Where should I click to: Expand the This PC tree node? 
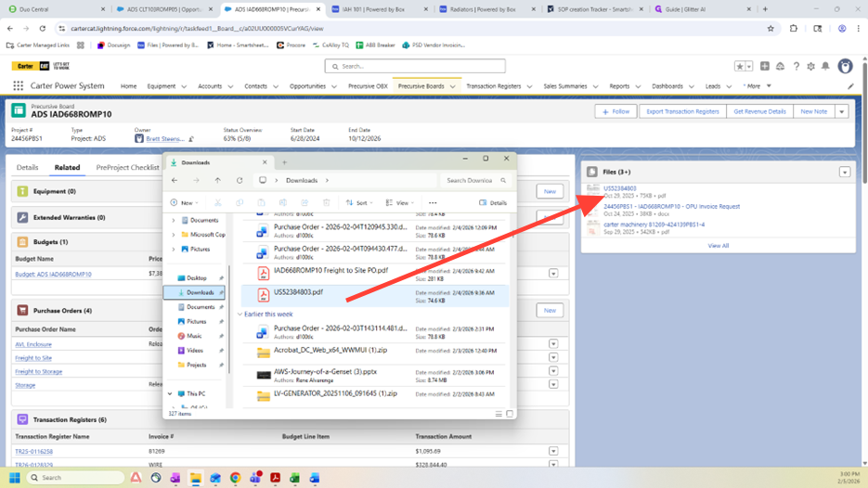(x=171, y=393)
